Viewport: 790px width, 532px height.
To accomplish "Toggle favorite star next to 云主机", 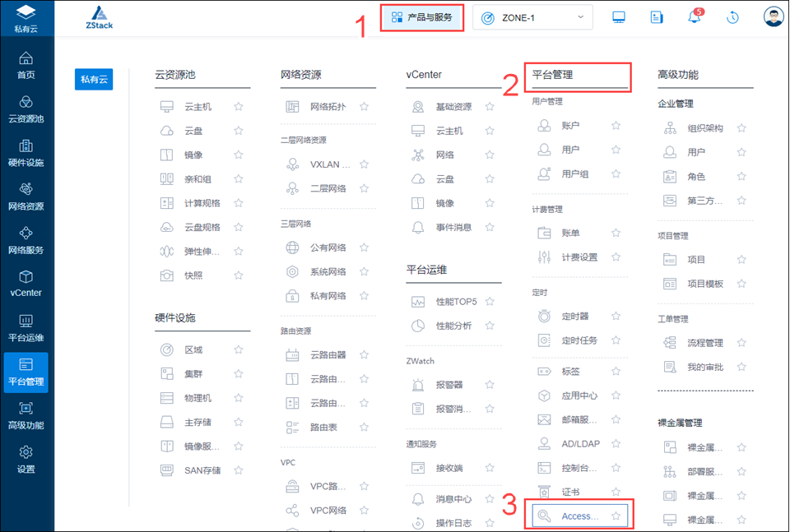I will tap(239, 107).
